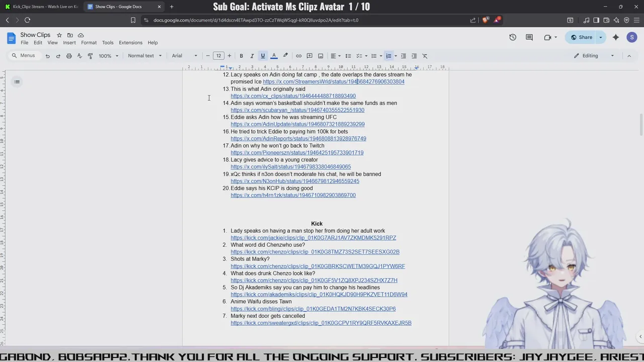
Task: Open the version history clock icon
Action: click(513, 37)
